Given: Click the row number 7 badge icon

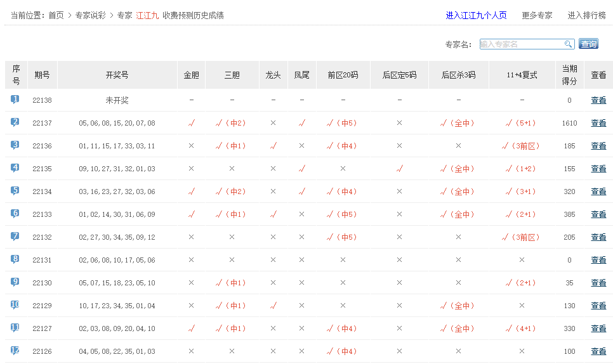Looking at the screenshot, I should (x=15, y=237).
